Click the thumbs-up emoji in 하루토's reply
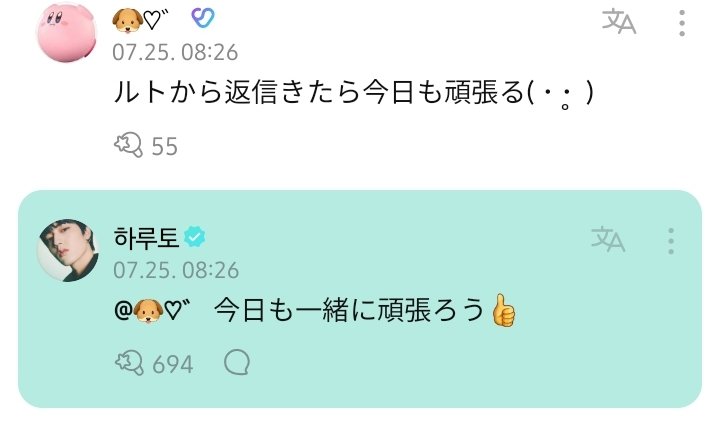This screenshot has width=720, height=421. click(x=504, y=310)
